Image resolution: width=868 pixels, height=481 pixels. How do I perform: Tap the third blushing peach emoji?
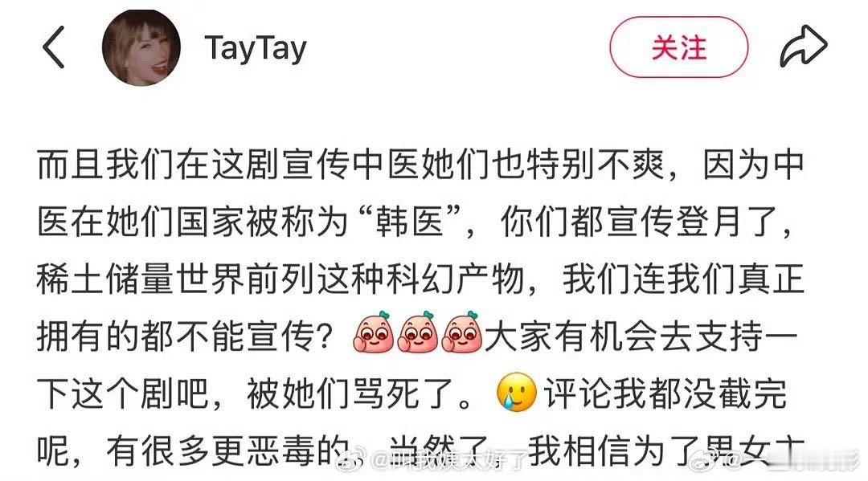point(462,333)
